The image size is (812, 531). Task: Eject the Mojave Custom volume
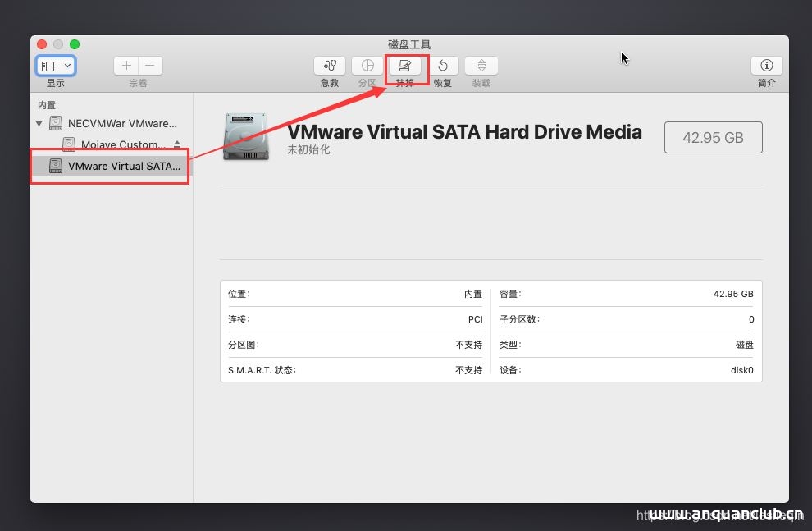[177, 144]
